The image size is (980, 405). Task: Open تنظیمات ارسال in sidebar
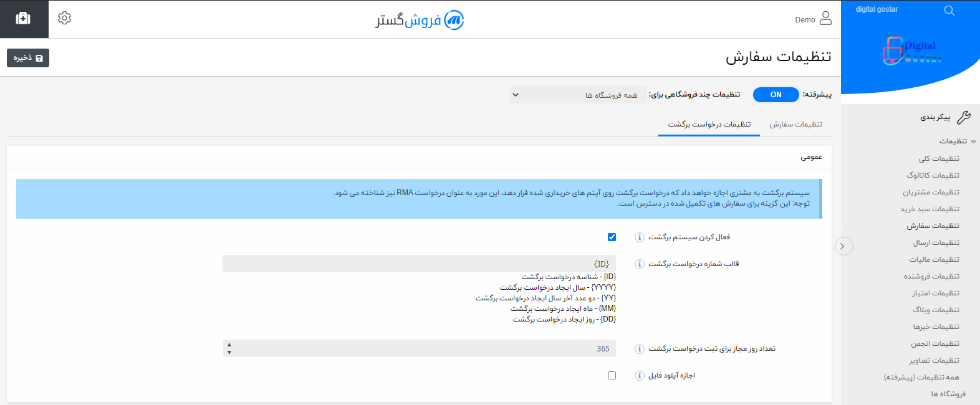pos(936,243)
